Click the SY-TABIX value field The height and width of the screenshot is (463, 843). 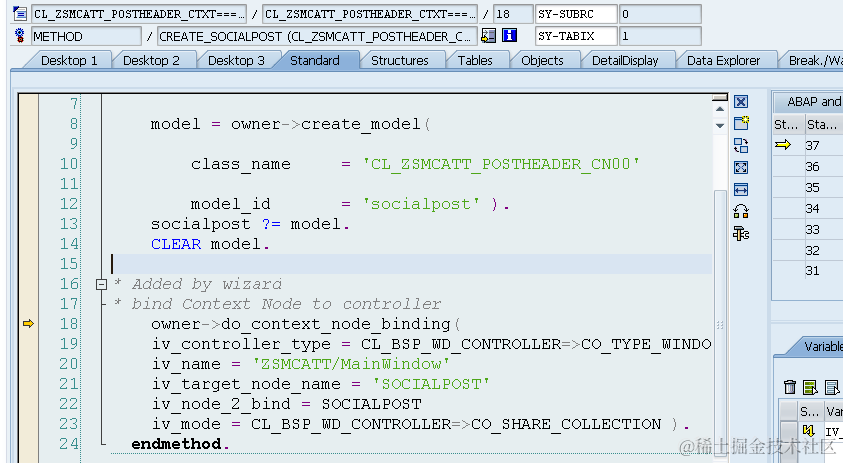(660, 37)
